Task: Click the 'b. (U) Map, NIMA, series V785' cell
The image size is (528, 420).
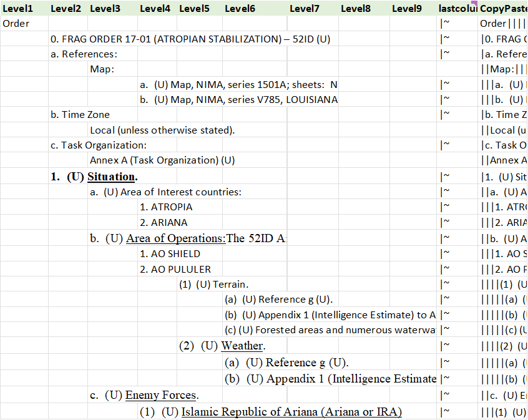Action: (x=238, y=100)
